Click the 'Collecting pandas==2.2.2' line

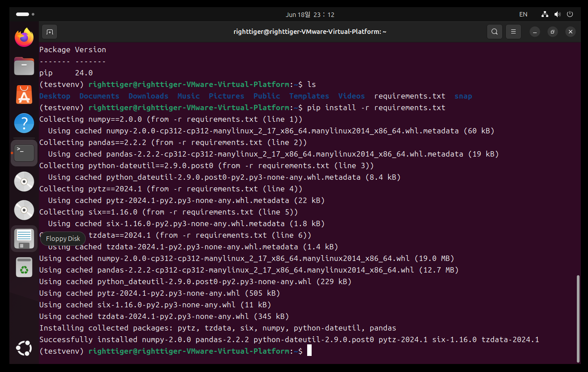[x=173, y=142]
